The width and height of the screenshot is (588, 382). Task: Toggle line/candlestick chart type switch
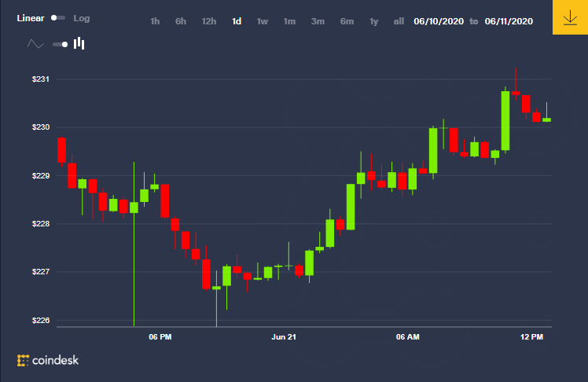click(x=60, y=45)
